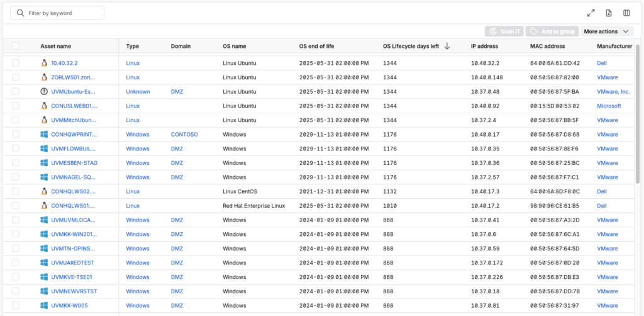Sort by the OS name column header
This screenshot has height=316, width=644.
[x=234, y=47]
